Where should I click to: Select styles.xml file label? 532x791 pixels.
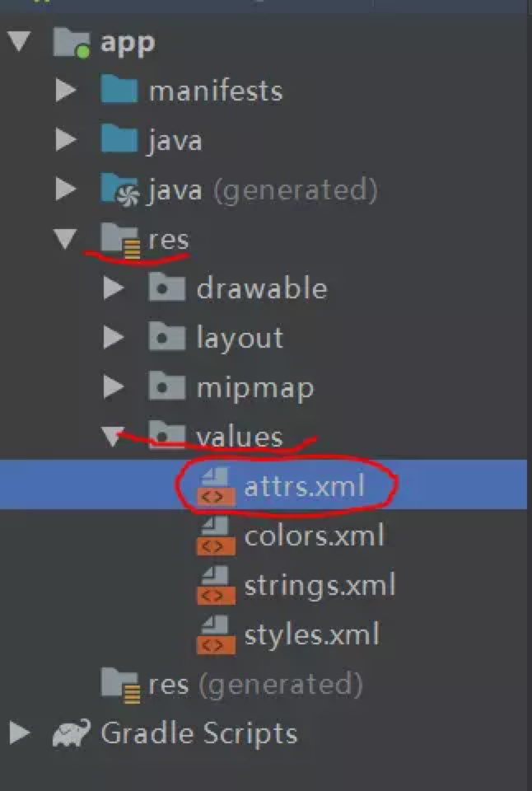coord(311,635)
